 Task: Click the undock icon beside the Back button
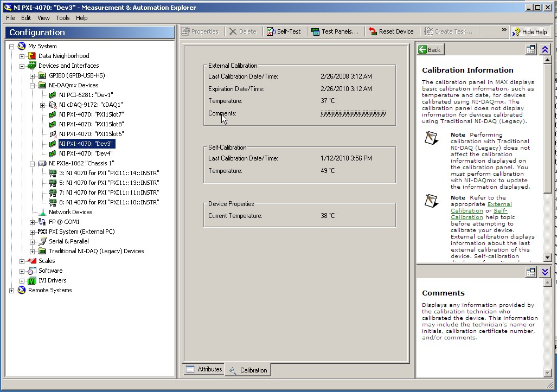(x=530, y=49)
